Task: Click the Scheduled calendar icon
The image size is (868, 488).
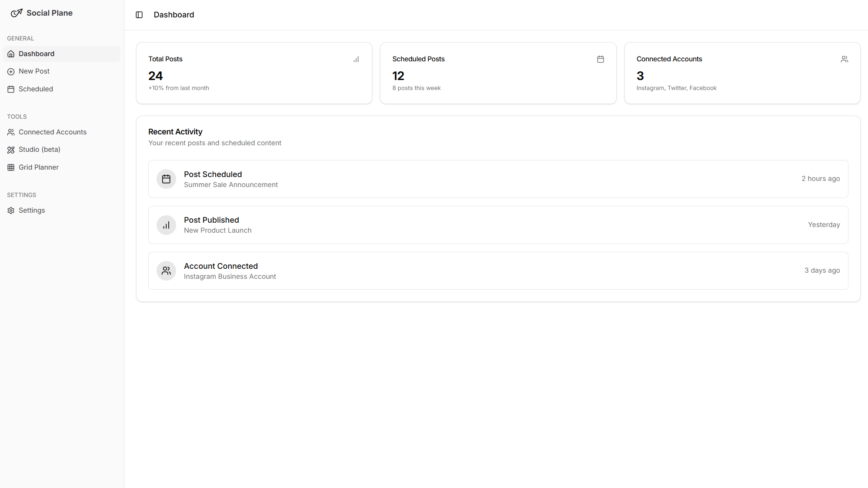Action: [11, 89]
